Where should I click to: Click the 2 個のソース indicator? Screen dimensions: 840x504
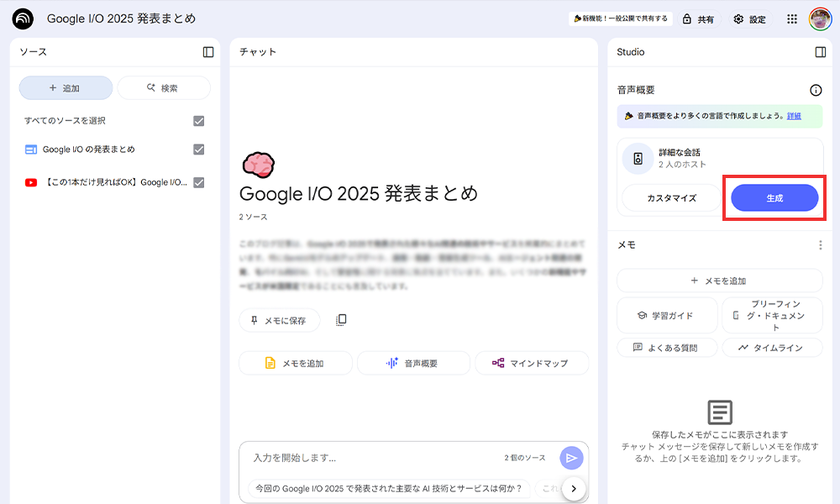pyautogui.click(x=524, y=458)
